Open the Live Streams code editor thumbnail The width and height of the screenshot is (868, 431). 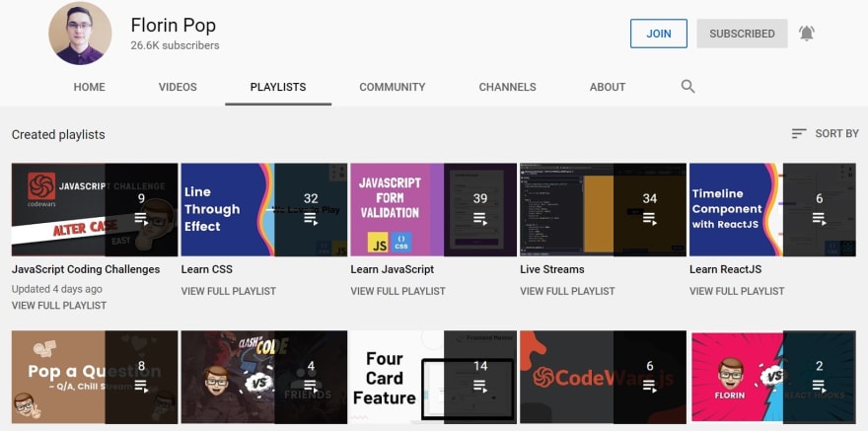coord(603,210)
